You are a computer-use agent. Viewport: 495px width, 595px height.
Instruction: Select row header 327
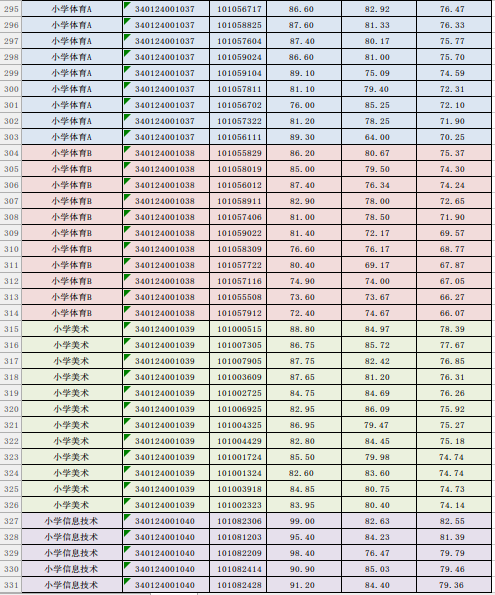click(x=11, y=521)
